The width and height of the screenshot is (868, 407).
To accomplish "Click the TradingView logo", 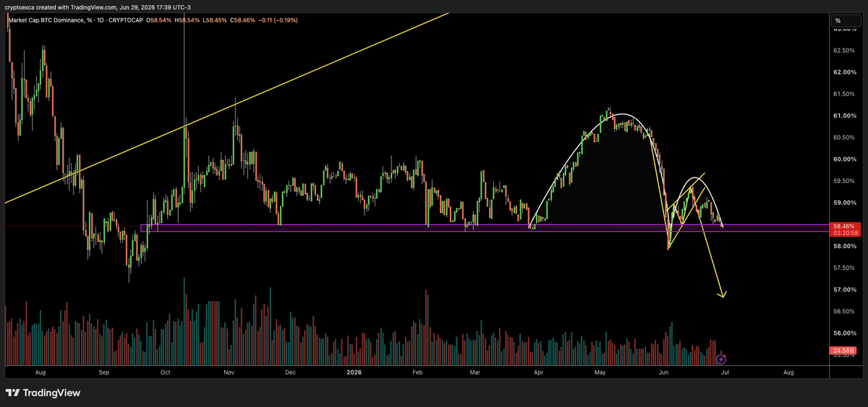I will click(x=43, y=393).
